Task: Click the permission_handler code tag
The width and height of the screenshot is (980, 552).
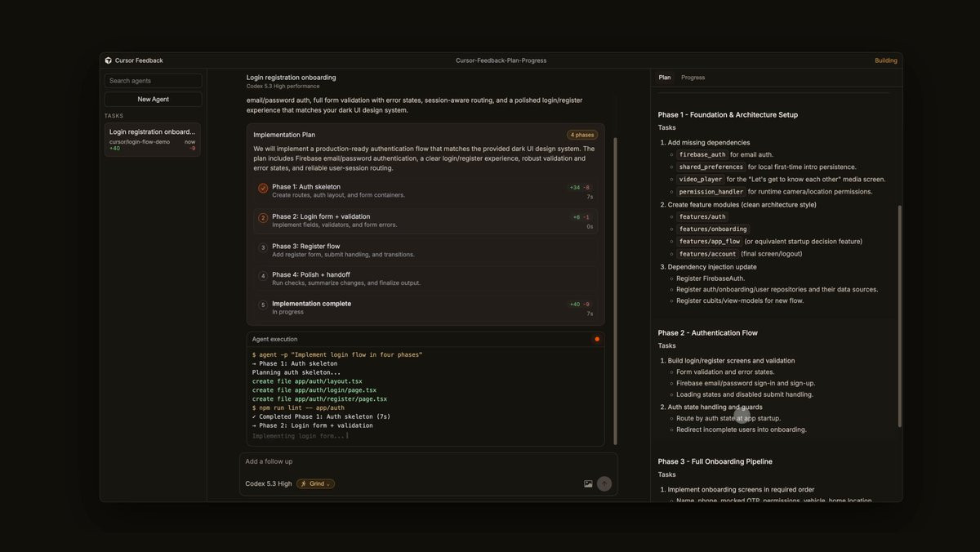Action: [x=710, y=191]
